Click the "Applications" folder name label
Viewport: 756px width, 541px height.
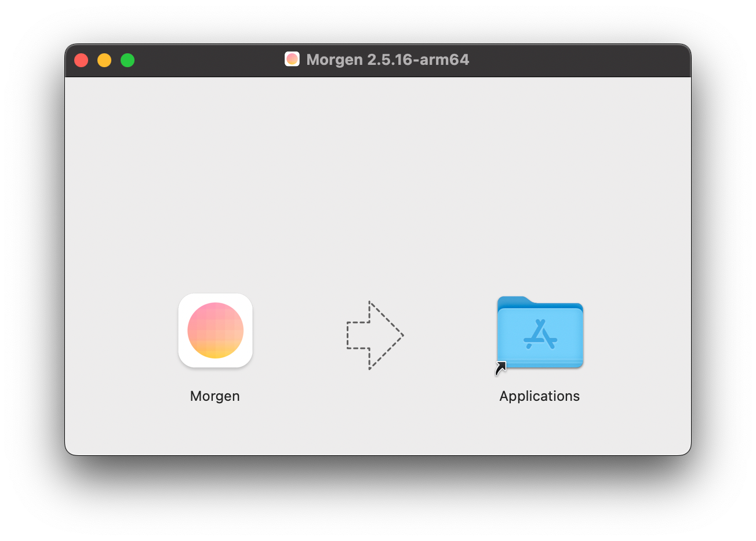click(540, 396)
